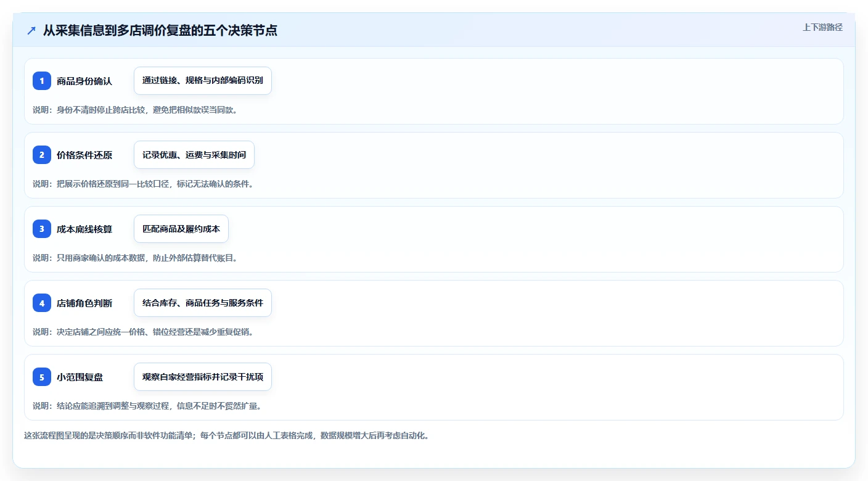Viewport: 868px width, 481px height.
Task: Click the arrow icon beside the title
Action: (x=31, y=30)
